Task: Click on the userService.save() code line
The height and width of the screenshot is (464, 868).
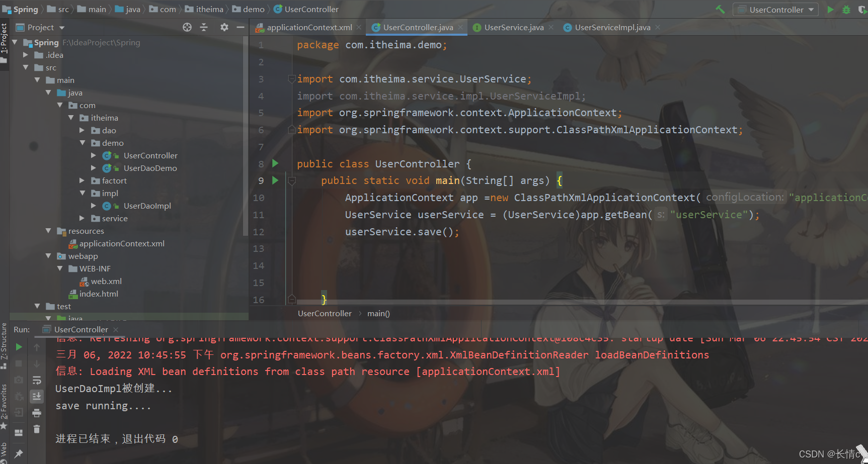Action: 402,232
